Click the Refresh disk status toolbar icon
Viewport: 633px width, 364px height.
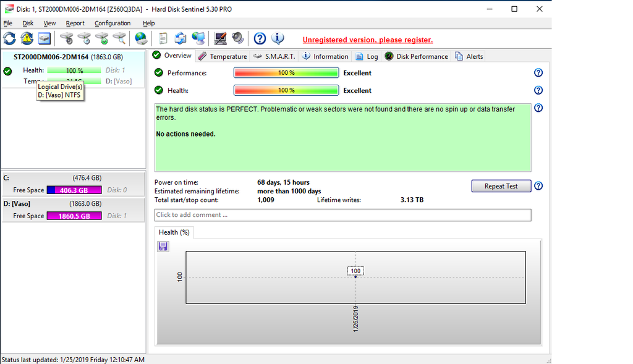10,39
